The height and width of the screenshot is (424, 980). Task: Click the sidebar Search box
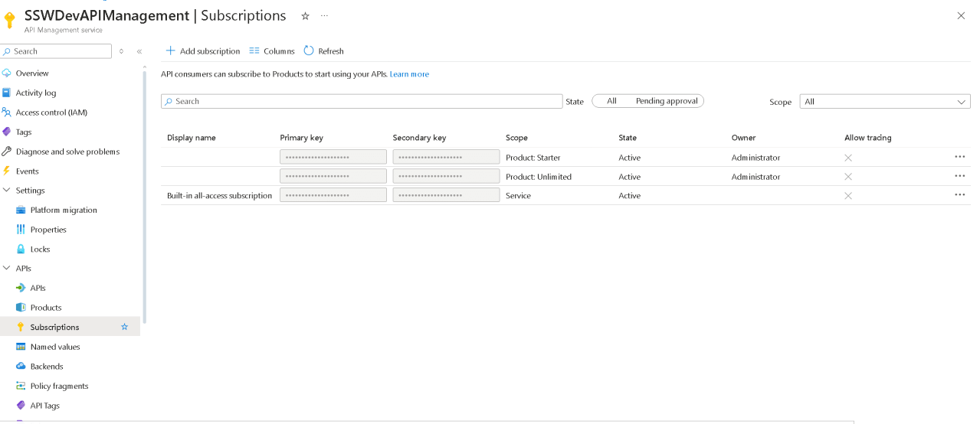click(56, 51)
